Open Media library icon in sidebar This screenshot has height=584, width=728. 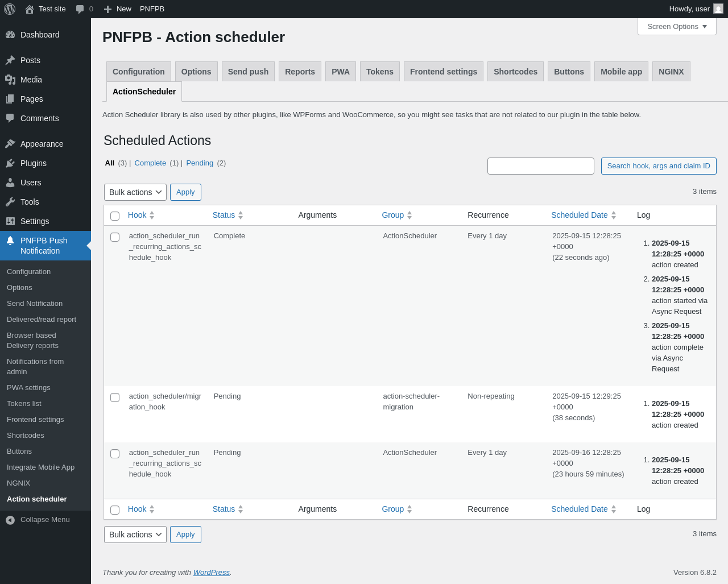point(10,80)
